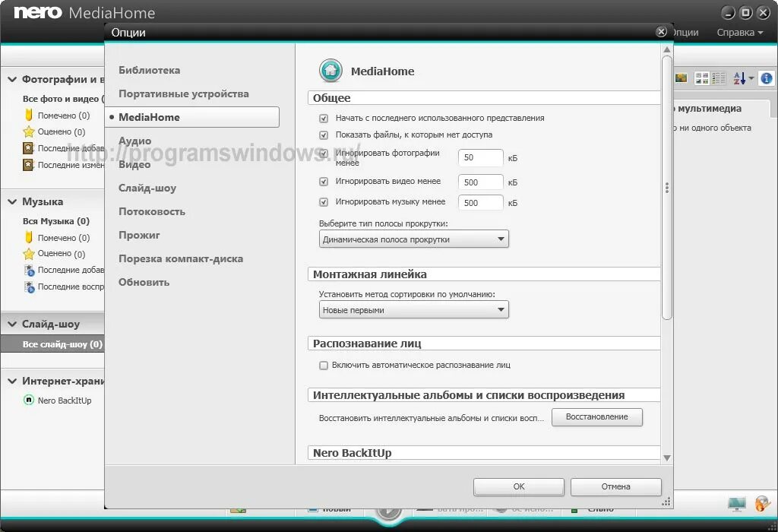Click the star icon next to Оценено under Музыка
The width and height of the screenshot is (778, 532).
(x=29, y=254)
